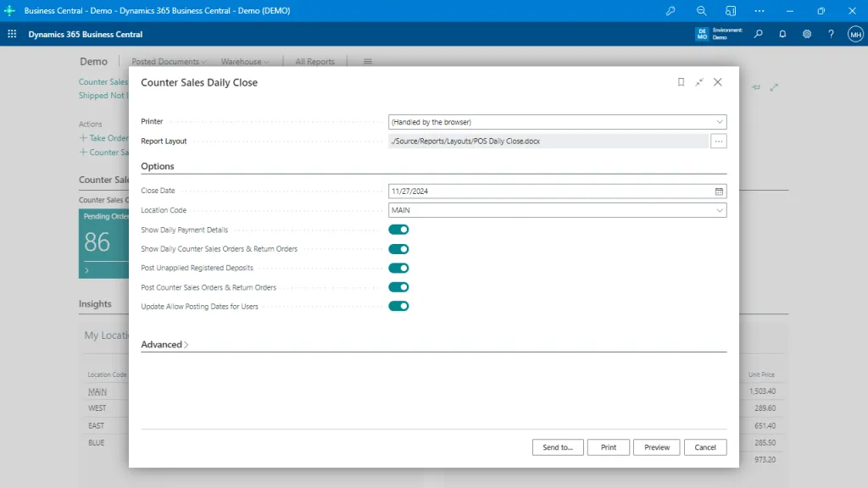Bookmark the Counter Sales Daily Close page
Viewport: 868px width, 488px height.
tap(681, 82)
